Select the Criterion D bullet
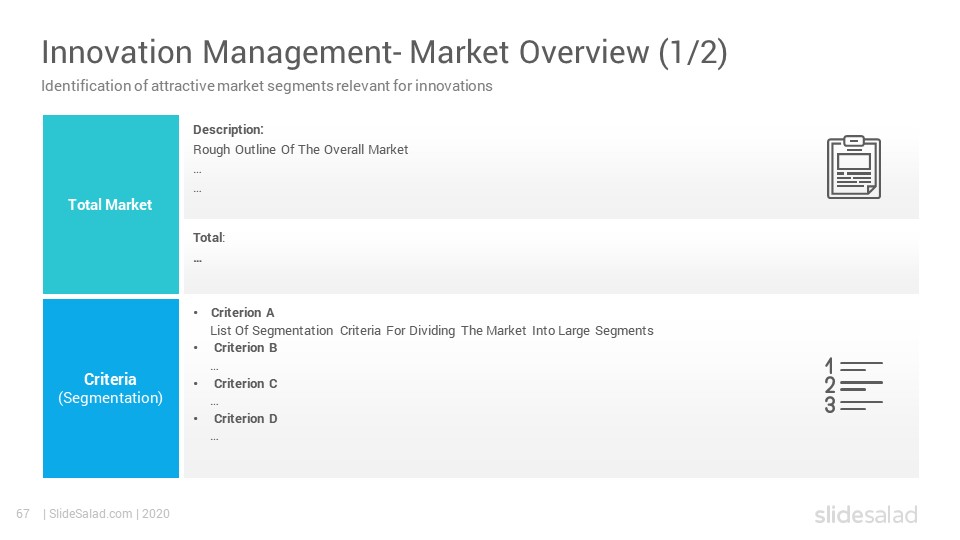The height and width of the screenshot is (540, 960). point(246,419)
